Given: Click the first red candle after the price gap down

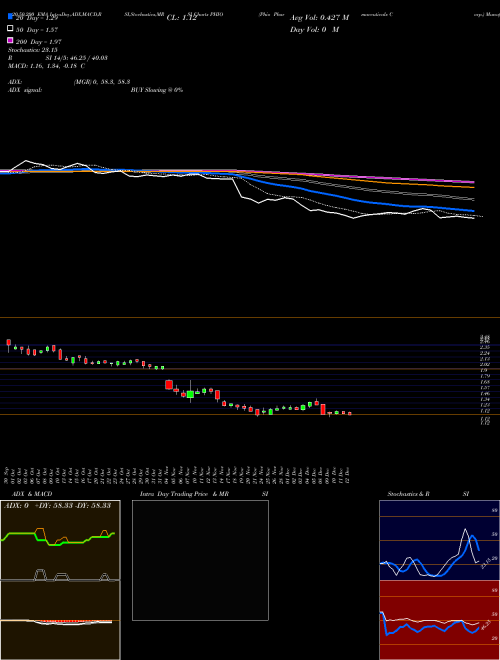Looking at the screenshot, I should [169, 385].
